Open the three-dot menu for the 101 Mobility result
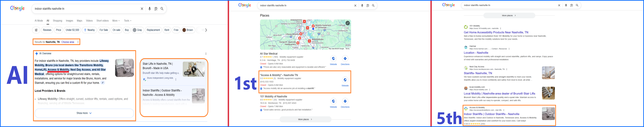The image size is (644, 127). (x=500, y=28)
